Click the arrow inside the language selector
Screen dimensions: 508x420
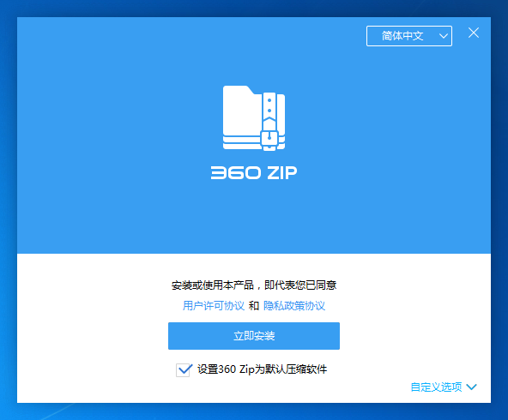pyautogui.click(x=444, y=36)
